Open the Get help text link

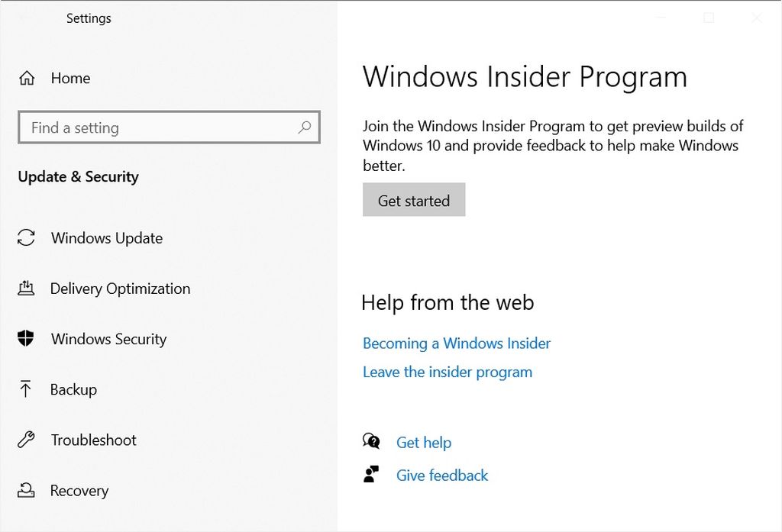click(424, 443)
